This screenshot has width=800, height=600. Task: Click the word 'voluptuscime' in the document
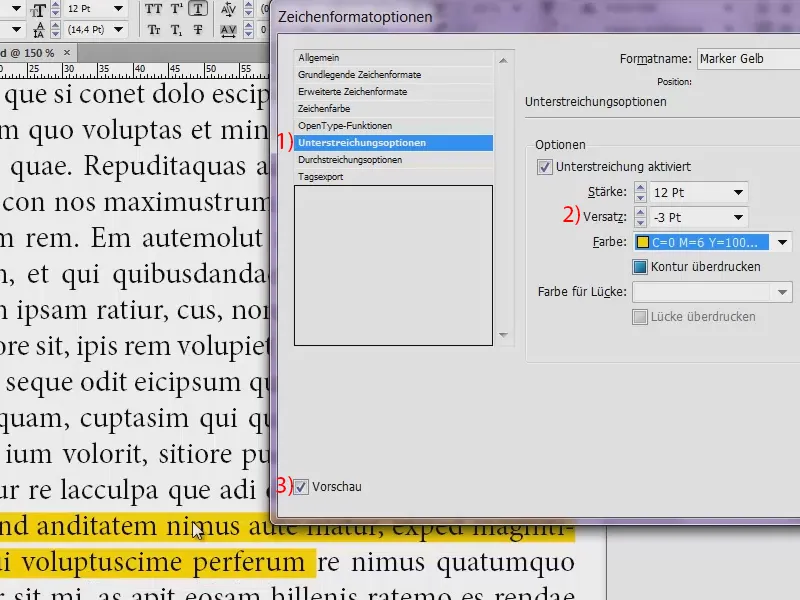tap(101, 563)
